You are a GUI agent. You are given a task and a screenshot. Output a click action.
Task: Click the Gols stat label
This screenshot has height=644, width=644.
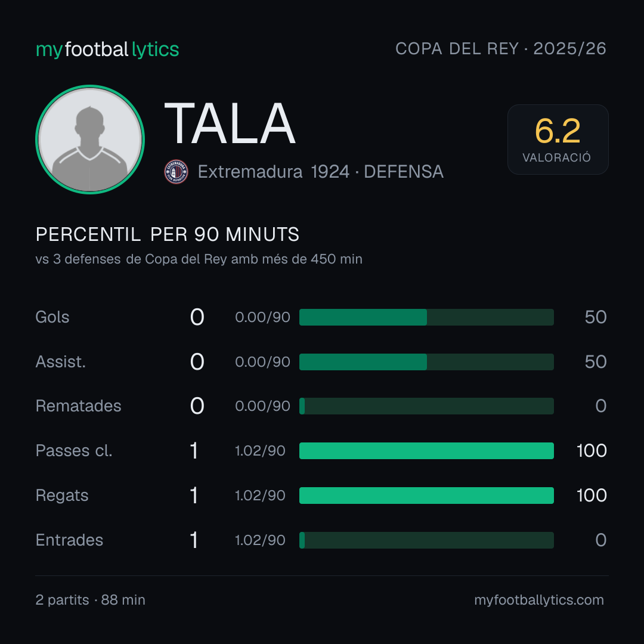pyautogui.click(x=52, y=317)
